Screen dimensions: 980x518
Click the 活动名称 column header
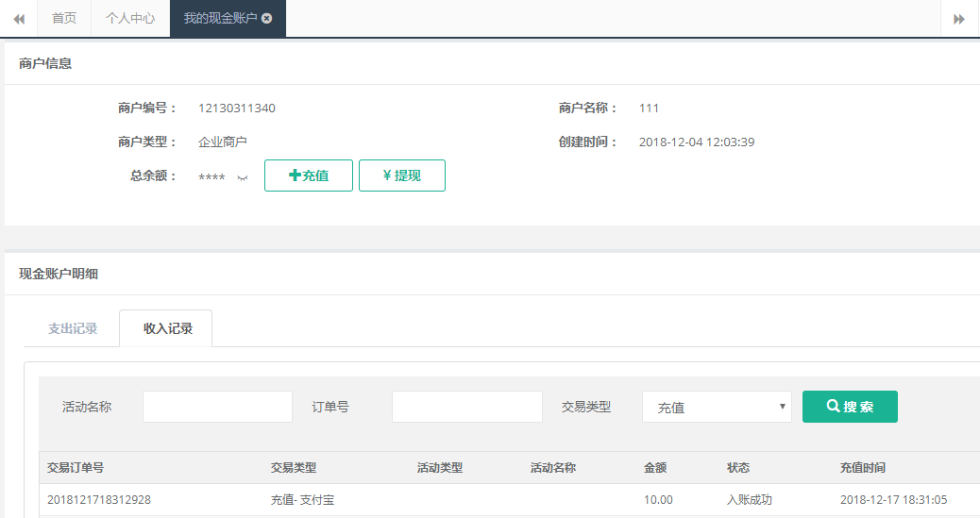(x=553, y=467)
